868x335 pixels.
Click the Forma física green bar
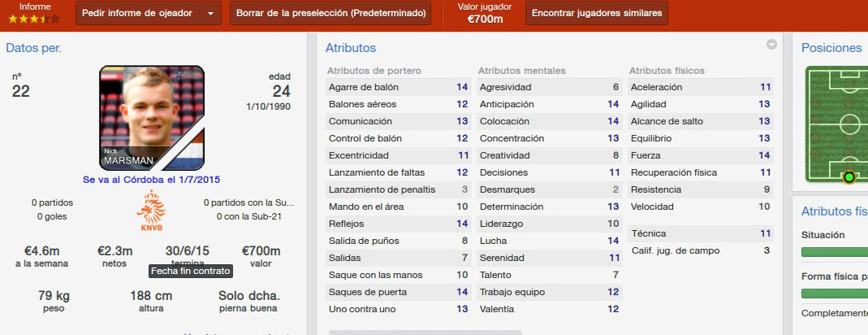coord(835,294)
